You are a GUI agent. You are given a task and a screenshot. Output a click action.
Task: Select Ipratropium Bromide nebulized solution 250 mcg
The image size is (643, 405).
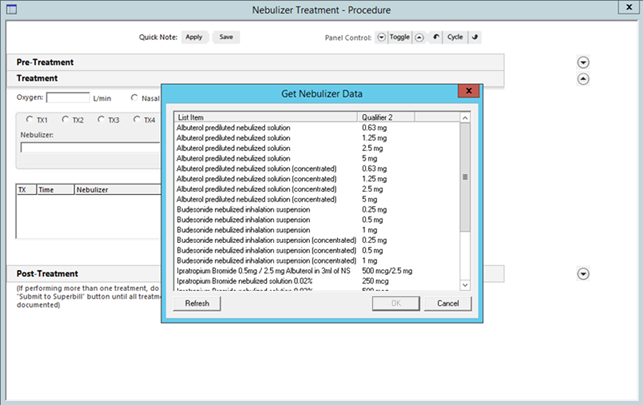(x=317, y=281)
